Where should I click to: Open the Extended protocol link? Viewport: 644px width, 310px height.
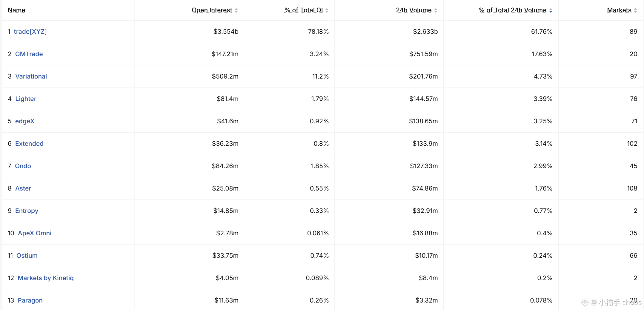coord(29,143)
